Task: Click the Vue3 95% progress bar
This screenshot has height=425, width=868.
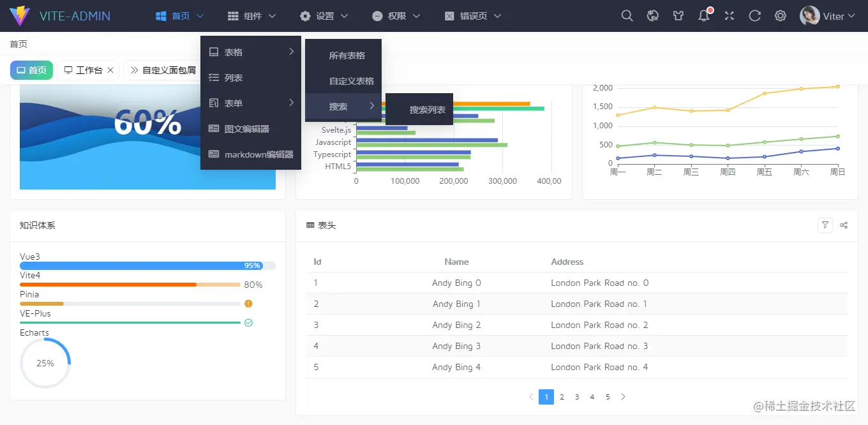Action: pos(147,265)
